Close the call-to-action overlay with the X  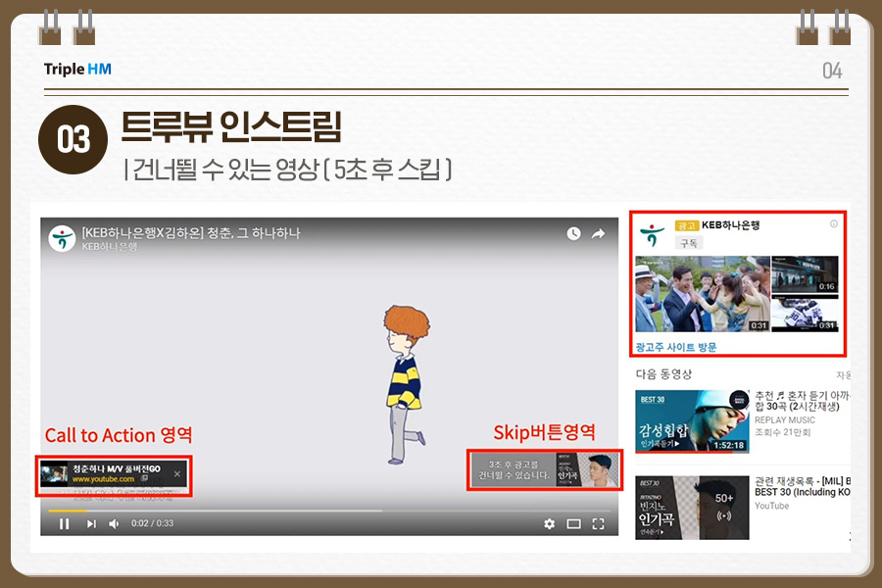[x=177, y=473]
